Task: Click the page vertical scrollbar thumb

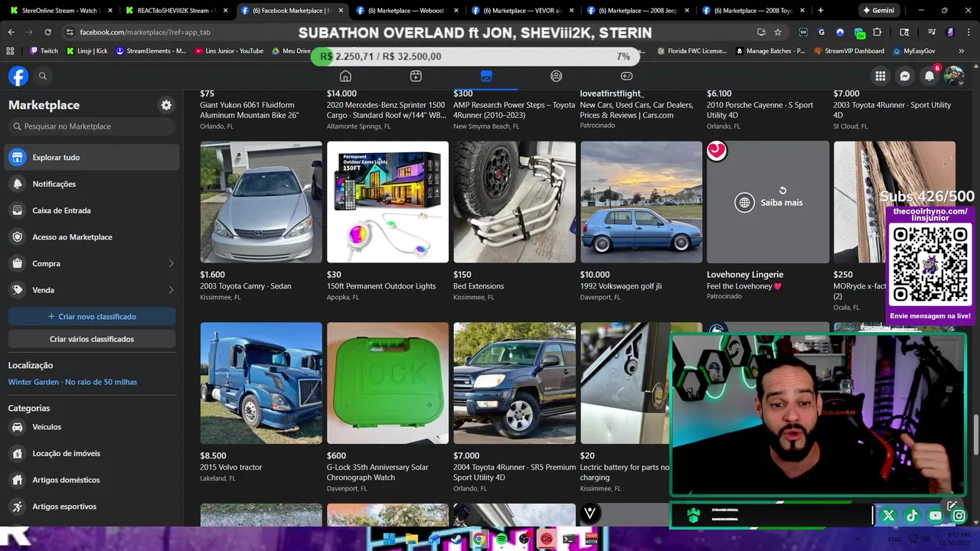Action: [x=976, y=434]
